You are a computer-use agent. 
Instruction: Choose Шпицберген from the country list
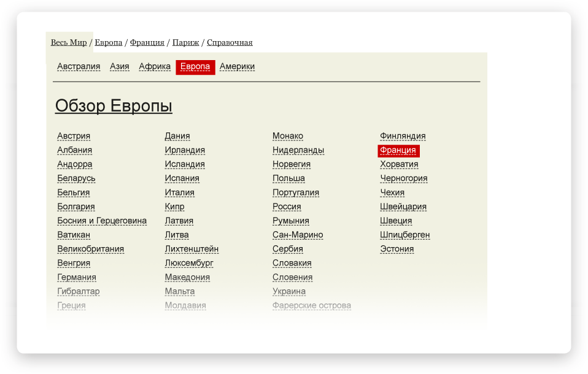pos(404,235)
